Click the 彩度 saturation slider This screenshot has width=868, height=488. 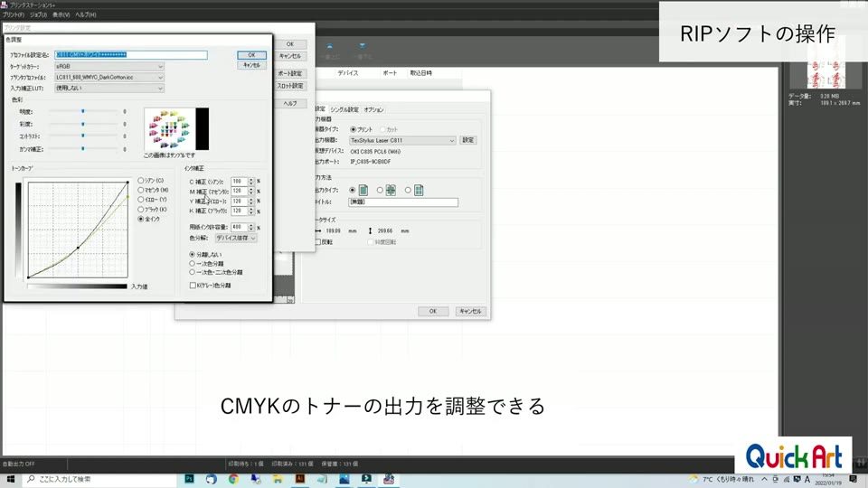83,124
